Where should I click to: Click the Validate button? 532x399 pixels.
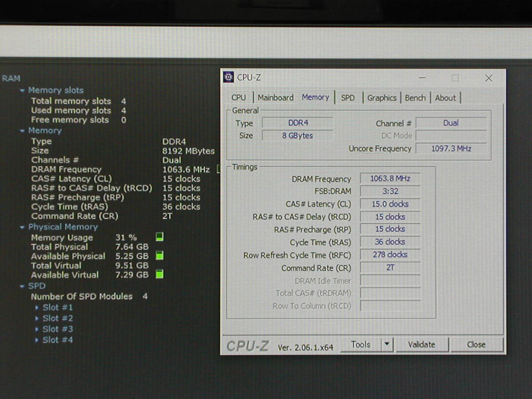[421, 344]
